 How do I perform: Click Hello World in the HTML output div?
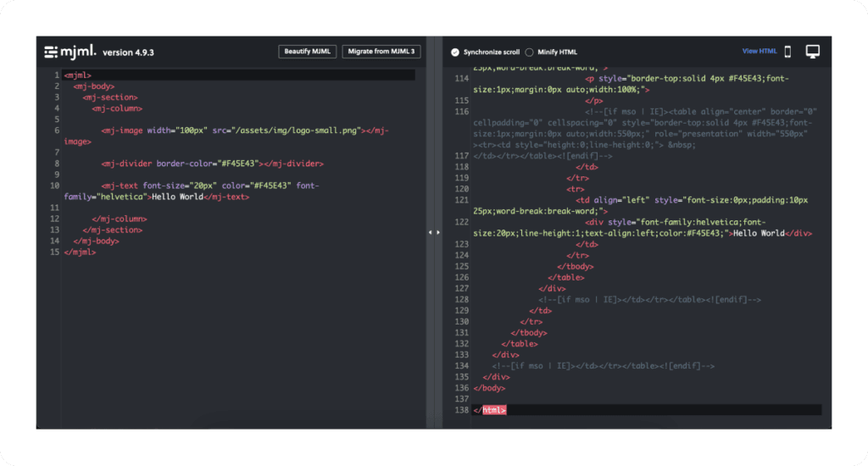click(x=759, y=233)
